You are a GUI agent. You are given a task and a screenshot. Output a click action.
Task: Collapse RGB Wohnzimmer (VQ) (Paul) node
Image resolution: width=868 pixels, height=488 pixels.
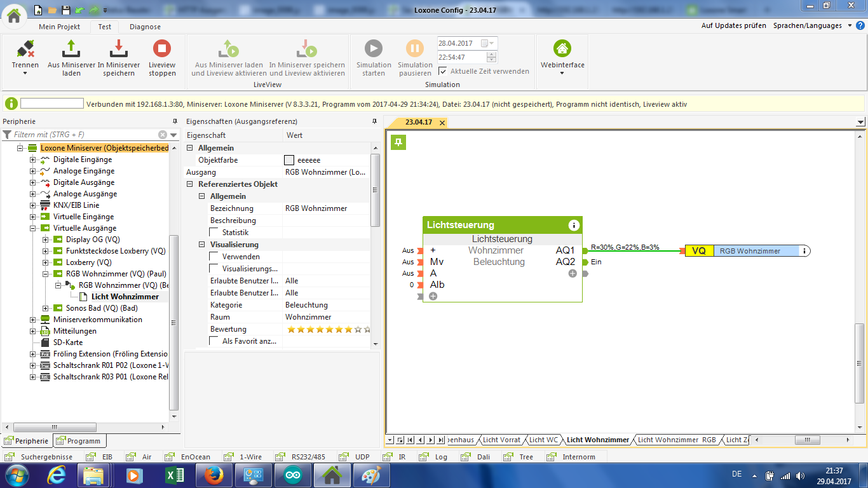(x=46, y=274)
